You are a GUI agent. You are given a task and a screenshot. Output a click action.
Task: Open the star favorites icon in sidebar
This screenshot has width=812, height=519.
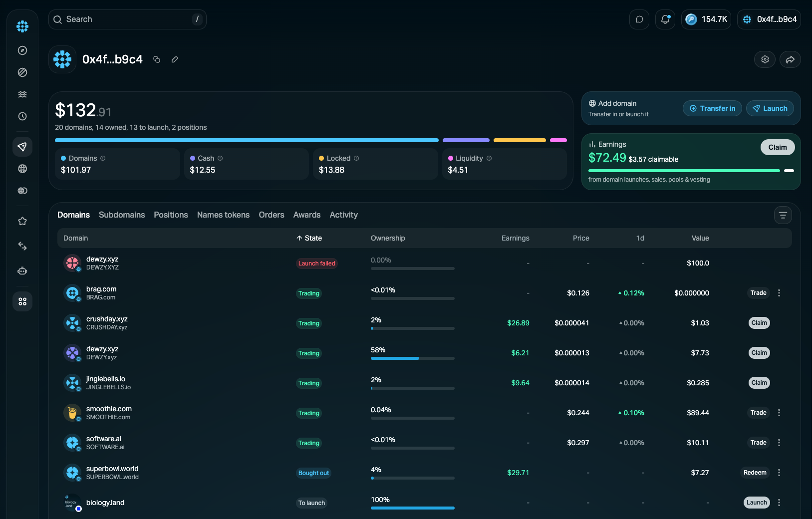(x=22, y=221)
